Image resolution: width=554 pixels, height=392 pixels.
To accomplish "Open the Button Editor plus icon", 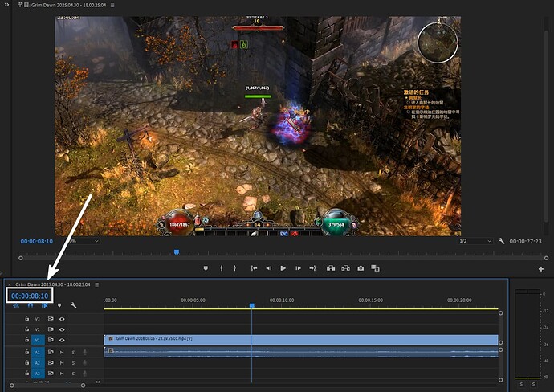I will [541, 269].
